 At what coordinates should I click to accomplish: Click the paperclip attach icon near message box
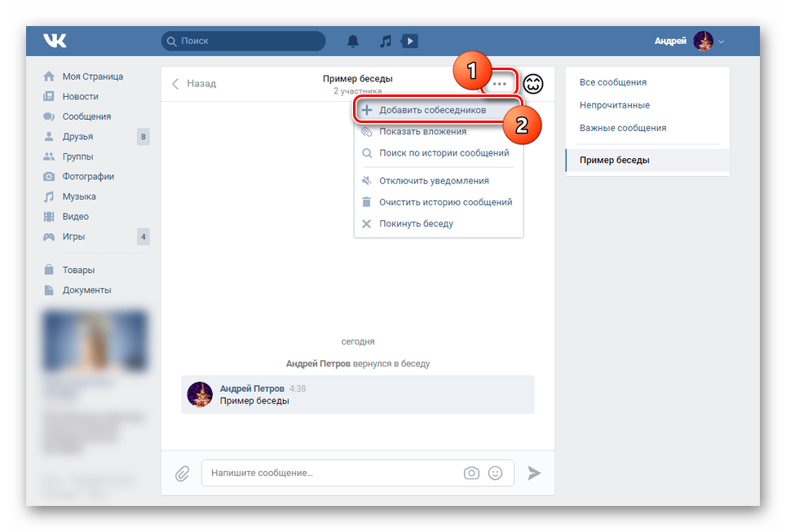point(182,473)
